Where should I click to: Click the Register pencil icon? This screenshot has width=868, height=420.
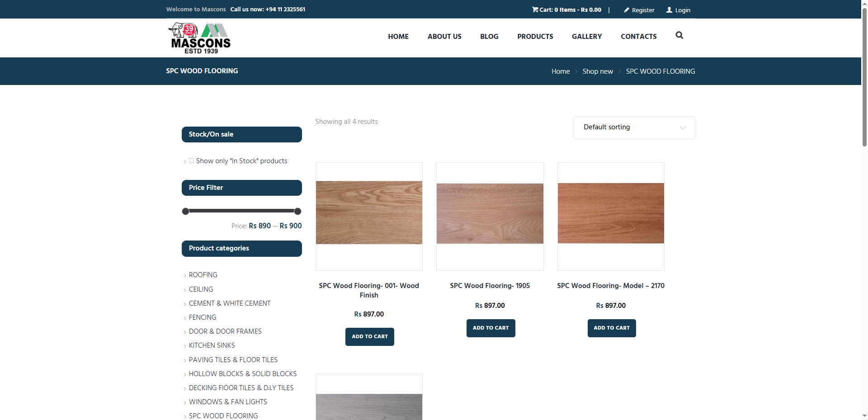626,9
